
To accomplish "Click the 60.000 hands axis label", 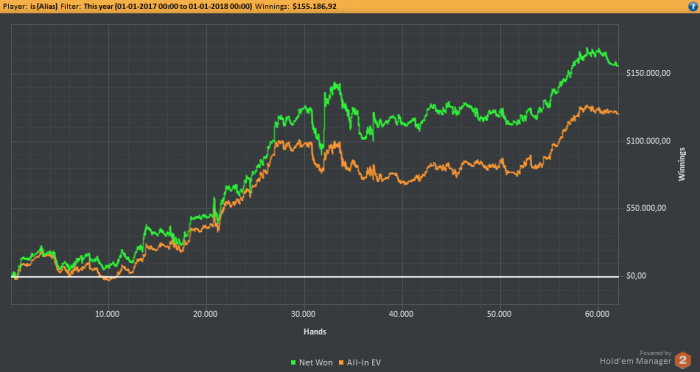I will tap(597, 314).
